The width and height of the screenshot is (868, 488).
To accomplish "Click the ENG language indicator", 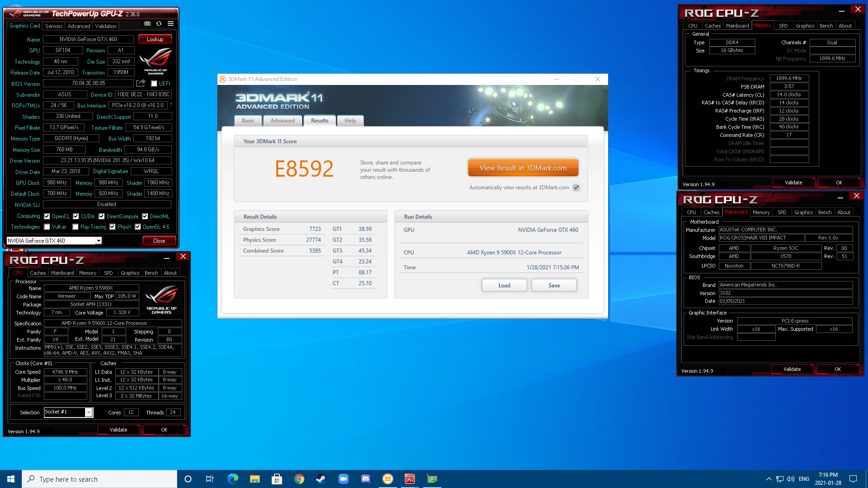I will click(x=804, y=479).
